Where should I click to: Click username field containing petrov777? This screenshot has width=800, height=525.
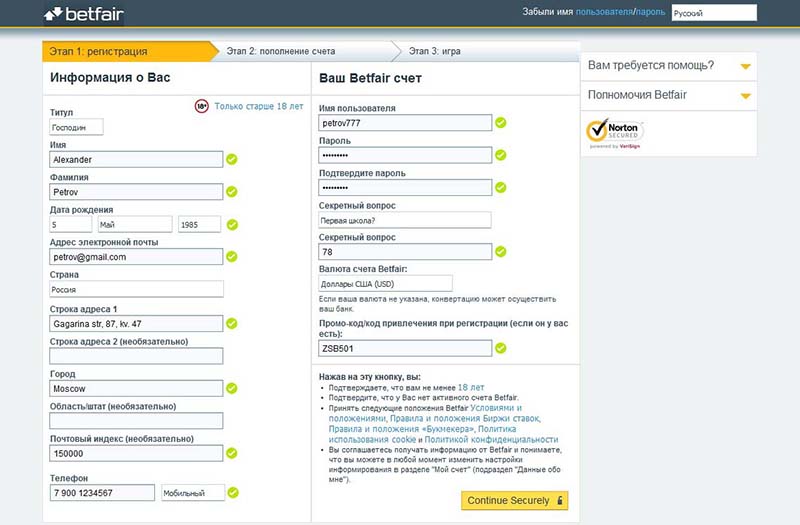coord(405,122)
